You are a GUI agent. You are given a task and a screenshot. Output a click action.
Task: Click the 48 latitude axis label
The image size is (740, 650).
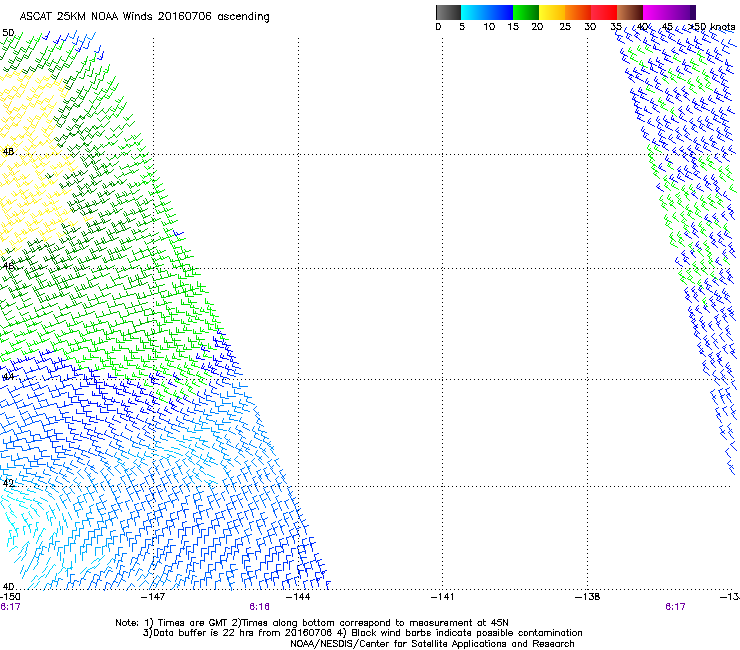pyautogui.click(x=8, y=152)
